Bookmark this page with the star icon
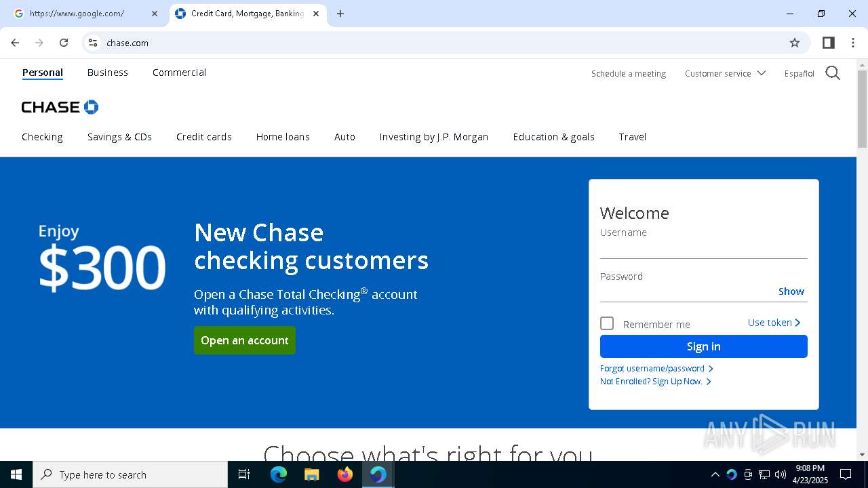 point(795,43)
